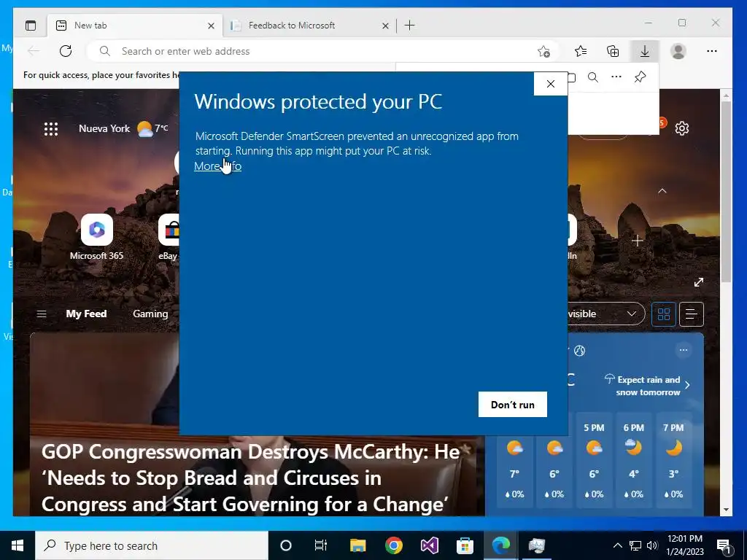Open Edge Settings and more menu

point(712,51)
